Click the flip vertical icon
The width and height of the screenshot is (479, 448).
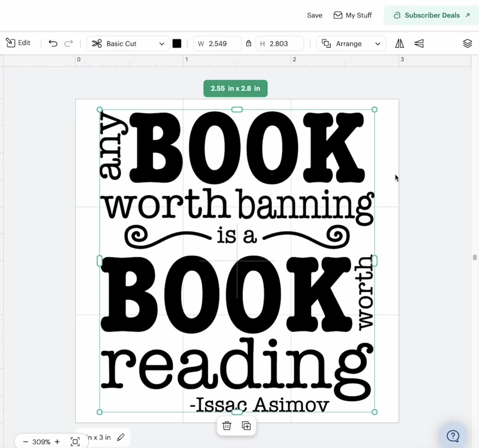419,43
